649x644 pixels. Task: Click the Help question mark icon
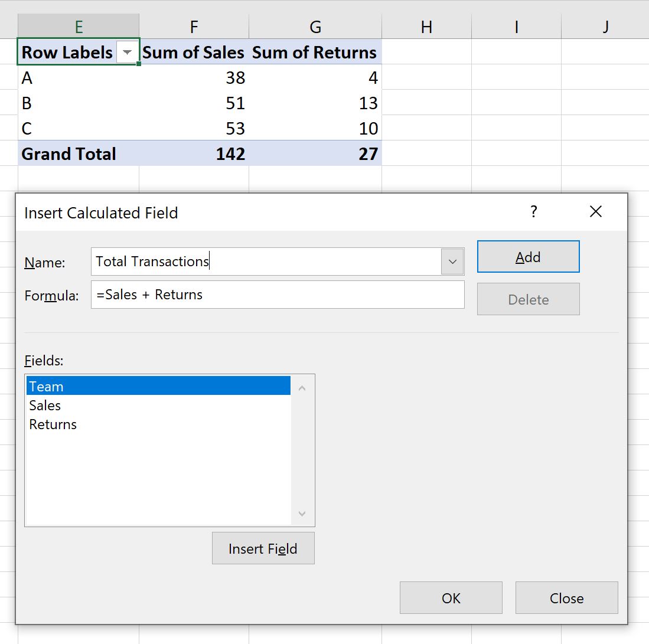click(534, 211)
